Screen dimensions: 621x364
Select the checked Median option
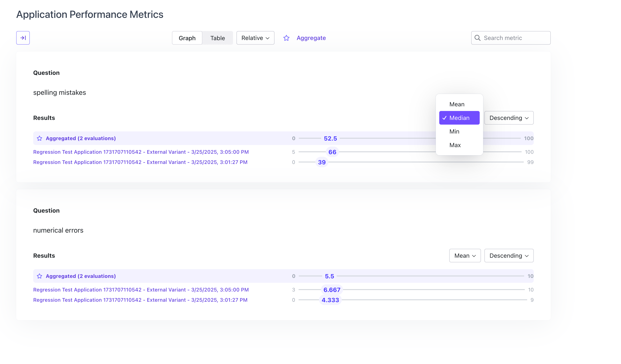coord(459,118)
